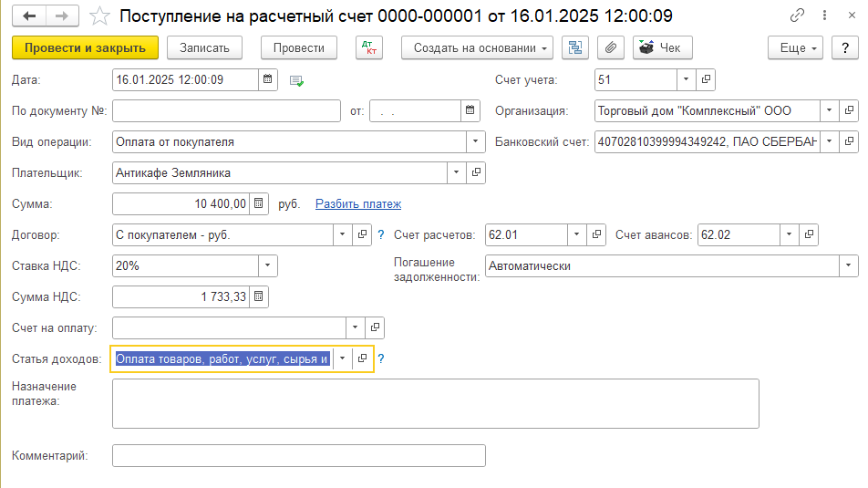Save document with Записать button
The width and height of the screenshot is (868, 488).
click(x=205, y=47)
